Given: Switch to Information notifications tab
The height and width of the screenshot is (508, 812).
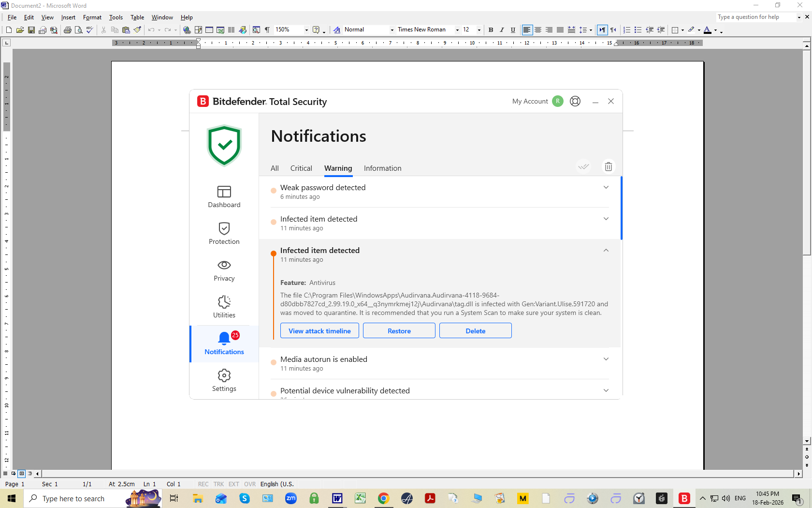Looking at the screenshot, I should click(383, 168).
